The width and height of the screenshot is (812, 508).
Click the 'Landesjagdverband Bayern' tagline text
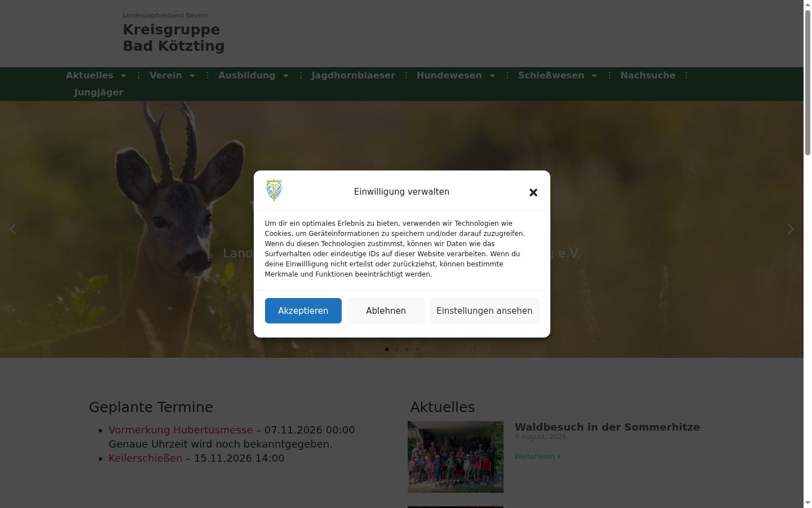coord(165,15)
